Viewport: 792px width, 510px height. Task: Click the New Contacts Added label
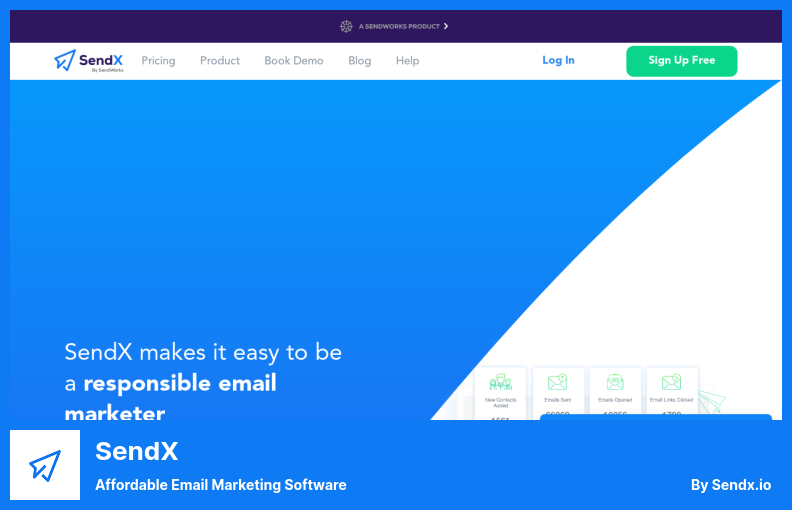(x=501, y=402)
